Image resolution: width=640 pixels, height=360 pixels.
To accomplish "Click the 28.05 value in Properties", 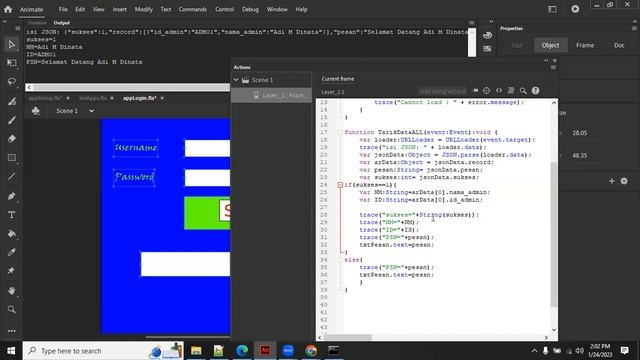I will pyautogui.click(x=580, y=133).
